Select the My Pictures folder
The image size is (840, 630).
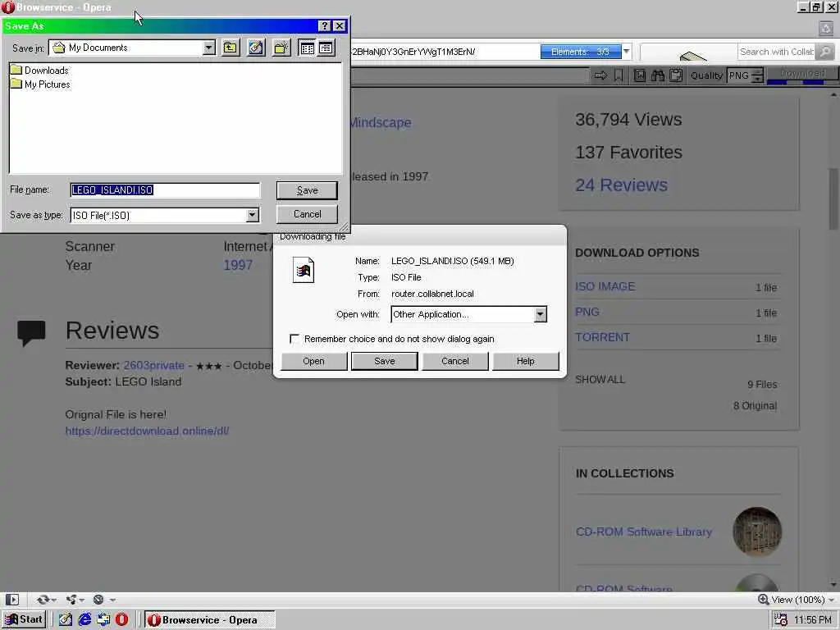tap(41, 84)
